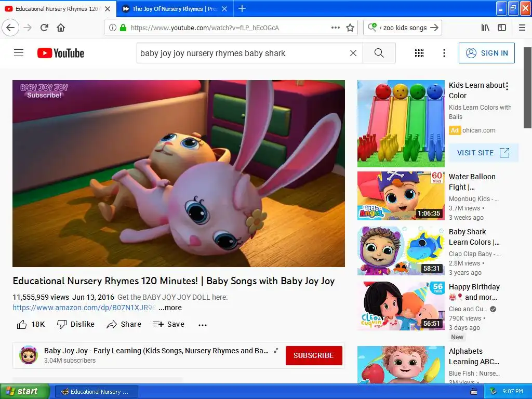This screenshot has width=532, height=399.
Task: Click the music note icon beside channel name
Action: pos(276,351)
